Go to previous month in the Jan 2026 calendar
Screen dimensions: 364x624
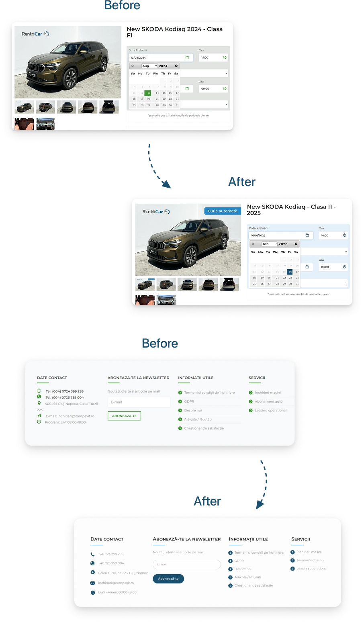click(253, 244)
